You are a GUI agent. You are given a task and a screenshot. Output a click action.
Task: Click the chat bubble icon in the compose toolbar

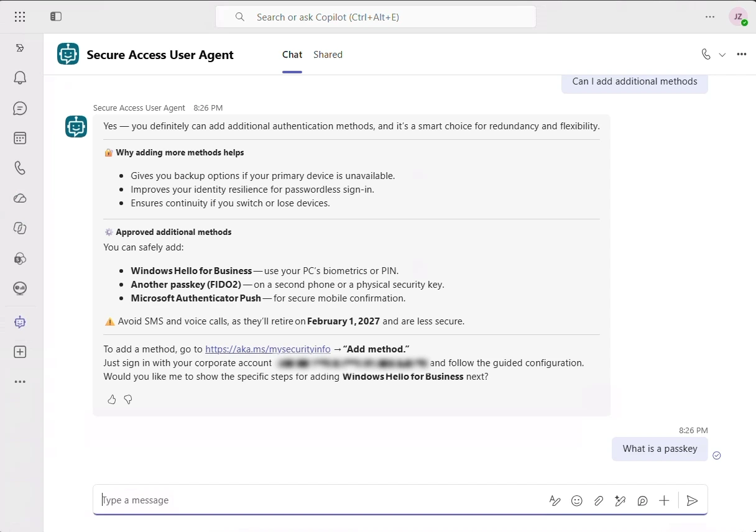(x=642, y=501)
